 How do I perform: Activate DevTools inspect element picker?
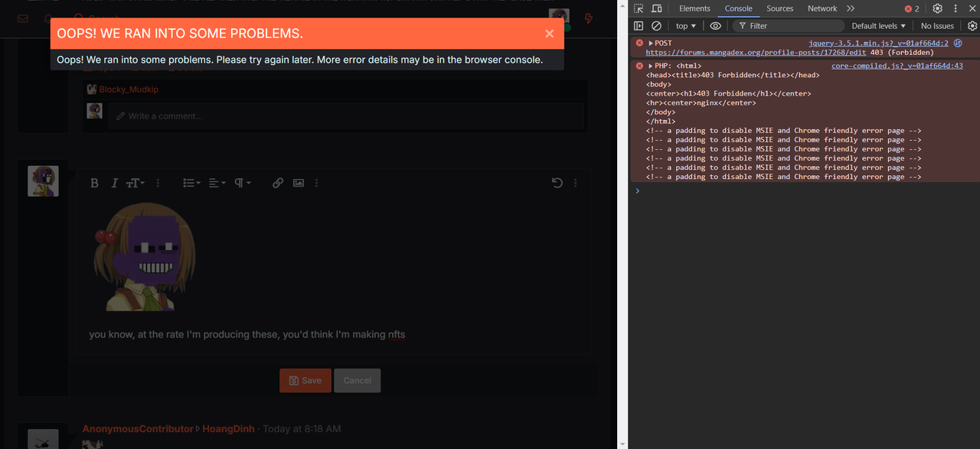tap(639, 8)
